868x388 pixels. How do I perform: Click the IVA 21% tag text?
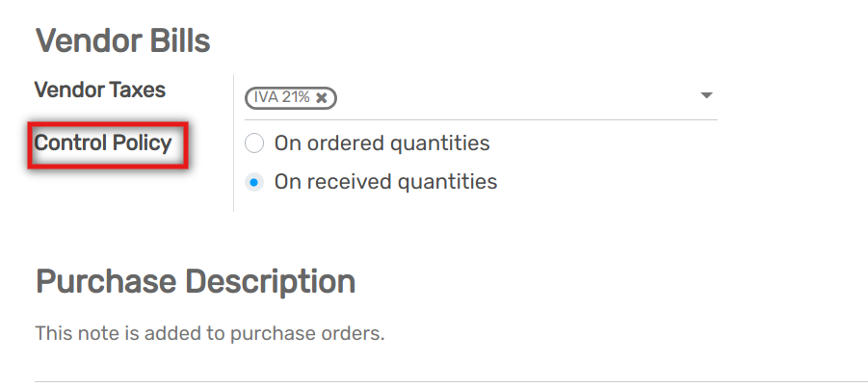(x=281, y=97)
